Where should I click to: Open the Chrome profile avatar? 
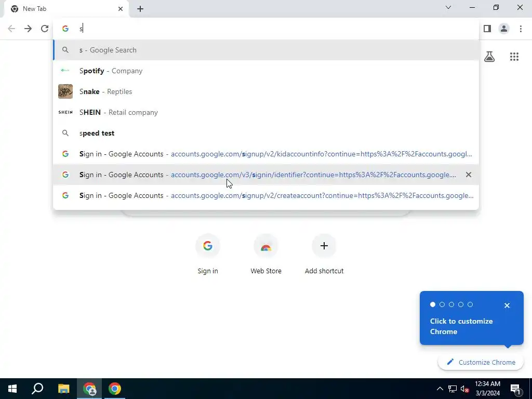(x=504, y=29)
